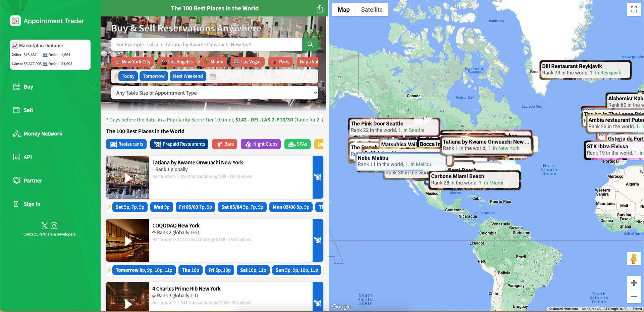Open the 4 Charles Prime Rib New York listing
The width and height of the screenshot is (644, 312).
click(186, 289)
